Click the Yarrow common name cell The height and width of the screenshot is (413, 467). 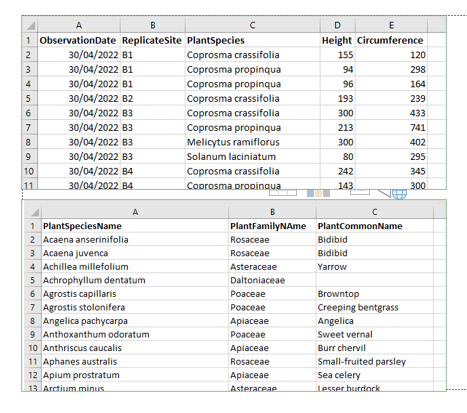375,267
